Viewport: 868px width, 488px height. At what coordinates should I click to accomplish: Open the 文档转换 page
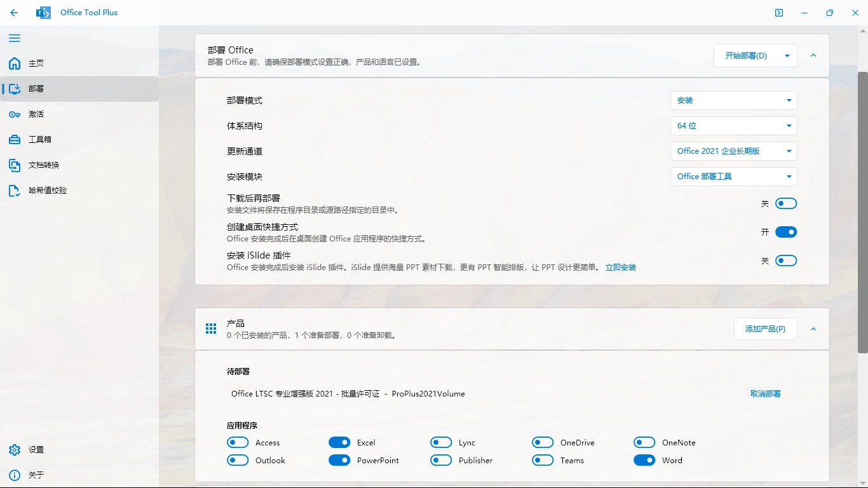[x=79, y=165]
